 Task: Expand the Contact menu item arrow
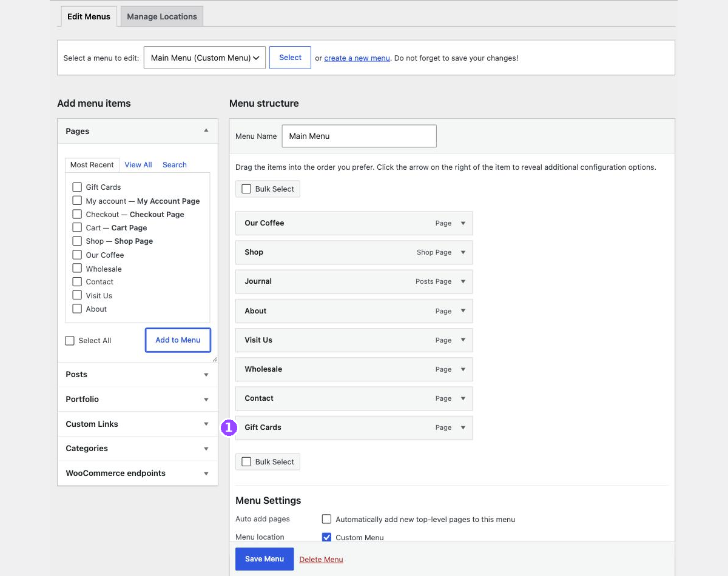coord(463,398)
